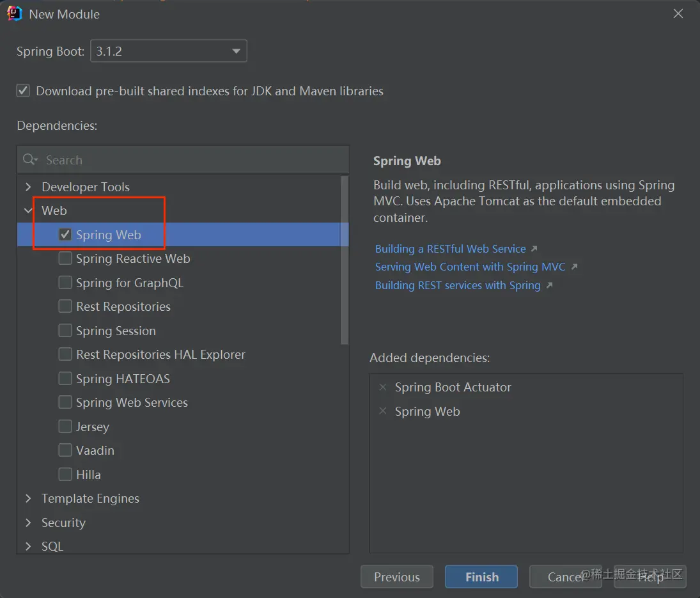The width and height of the screenshot is (700, 598).
Task: Collapse the Web category
Action: click(28, 210)
